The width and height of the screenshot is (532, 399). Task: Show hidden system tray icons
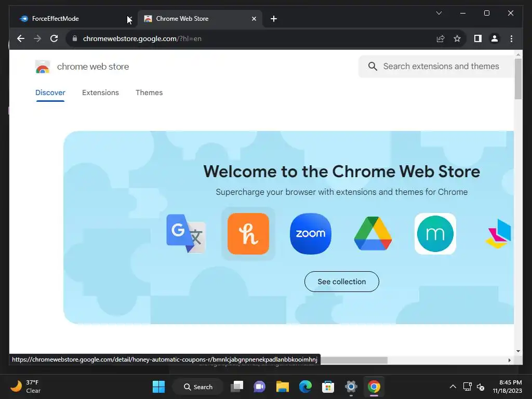[453, 387]
